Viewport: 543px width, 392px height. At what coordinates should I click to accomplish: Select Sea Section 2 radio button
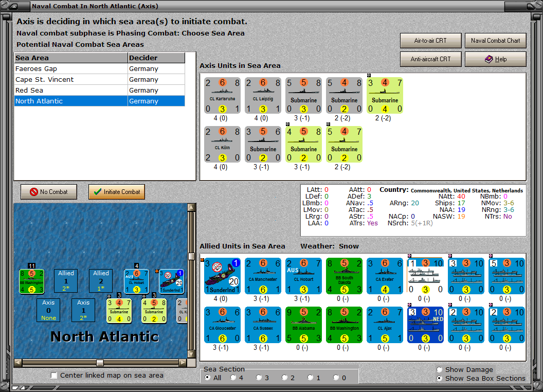pos(284,378)
